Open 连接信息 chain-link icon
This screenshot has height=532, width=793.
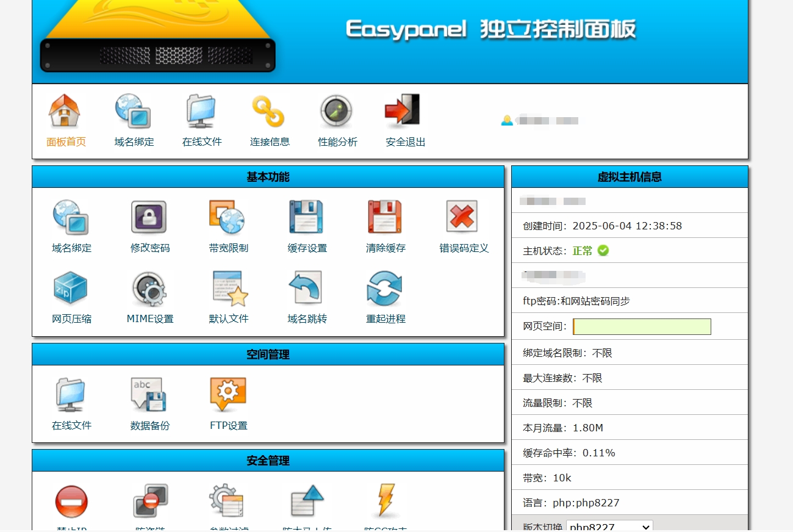pyautogui.click(x=268, y=111)
